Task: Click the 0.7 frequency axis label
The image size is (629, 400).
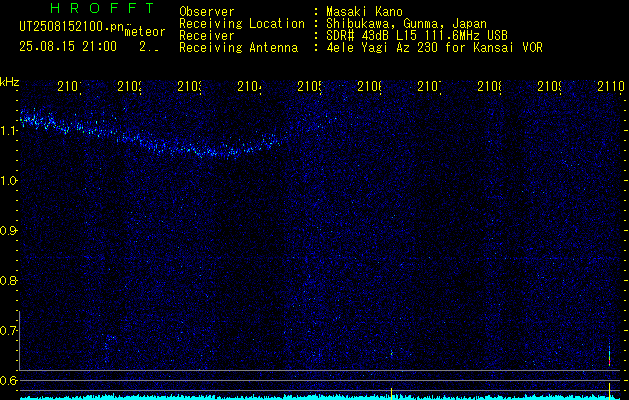Action: (x=8, y=330)
